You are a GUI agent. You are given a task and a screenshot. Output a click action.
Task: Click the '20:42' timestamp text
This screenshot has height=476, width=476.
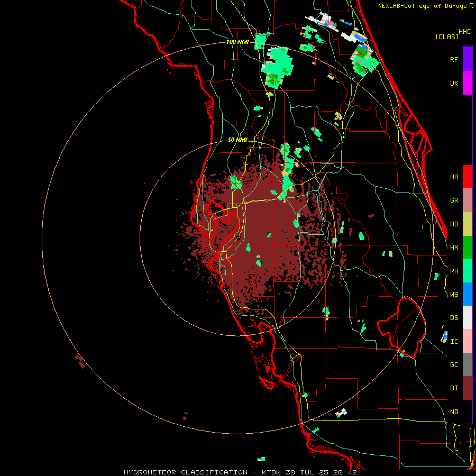click(x=345, y=472)
